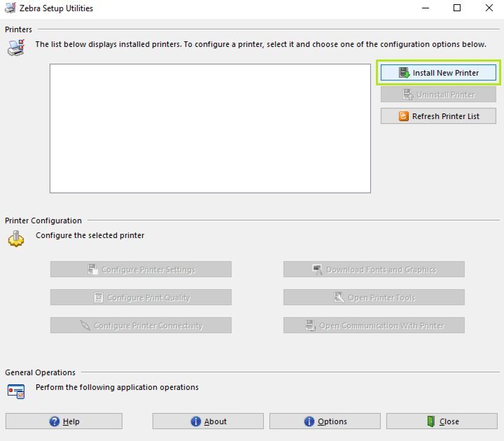Click the Open Printer Tools icon
Image resolution: width=504 pixels, height=441 pixels.
(339, 297)
